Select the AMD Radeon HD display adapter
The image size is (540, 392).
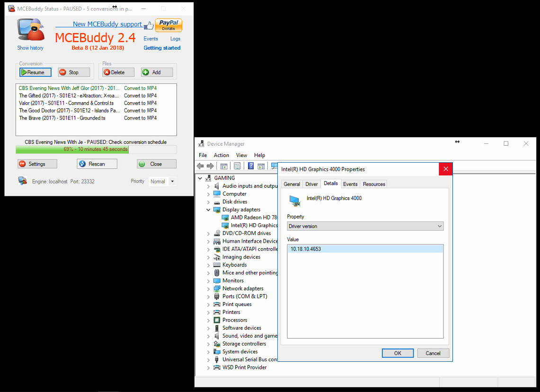pyautogui.click(x=254, y=218)
